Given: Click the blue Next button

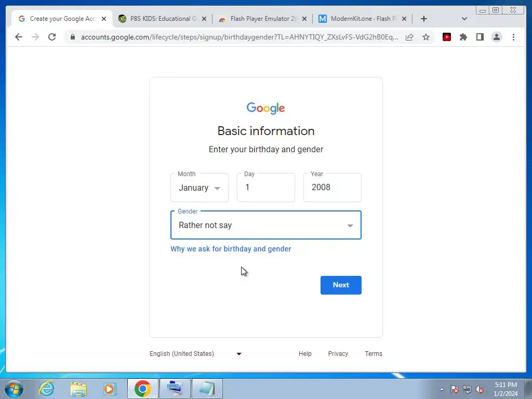Looking at the screenshot, I should point(341,285).
